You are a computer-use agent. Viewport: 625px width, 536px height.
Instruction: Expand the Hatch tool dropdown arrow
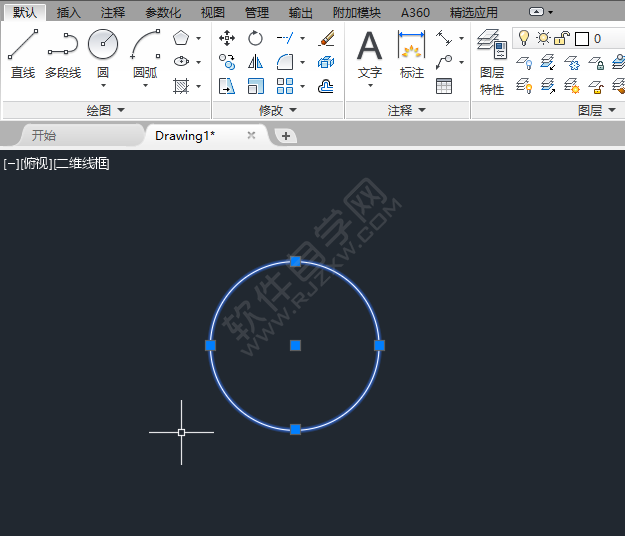coord(199,86)
